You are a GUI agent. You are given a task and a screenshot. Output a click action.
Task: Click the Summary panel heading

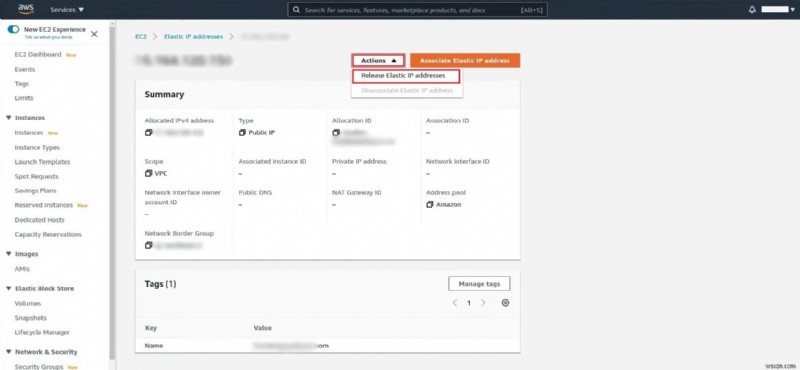click(x=164, y=94)
